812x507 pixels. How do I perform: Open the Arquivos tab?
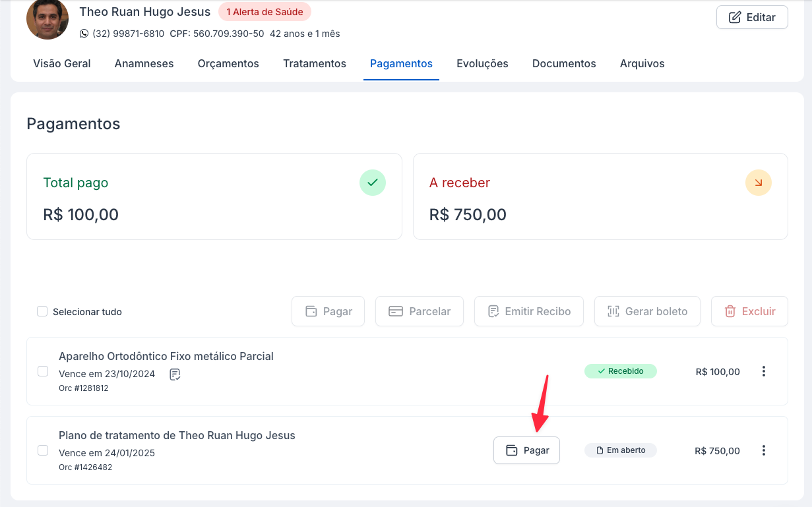pyautogui.click(x=642, y=64)
